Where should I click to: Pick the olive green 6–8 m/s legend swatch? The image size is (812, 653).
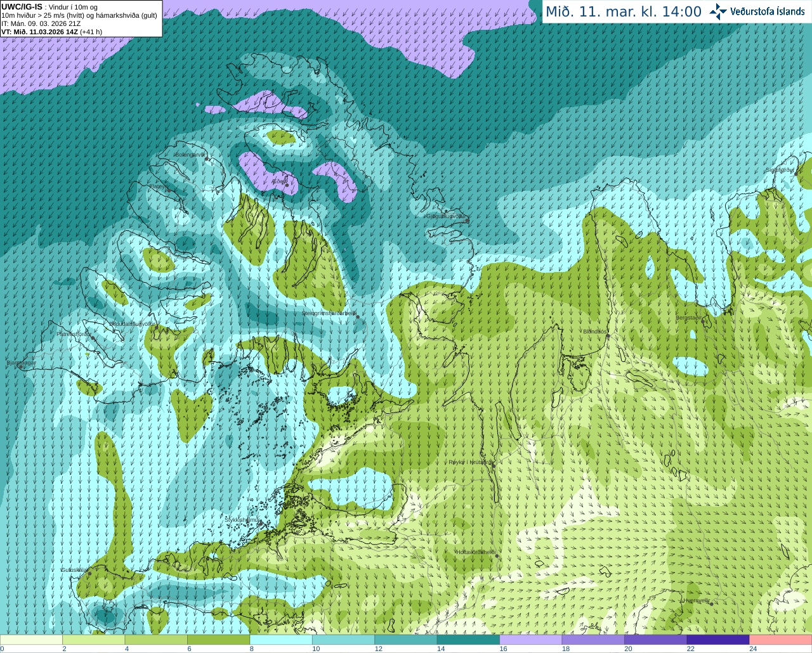pos(219,640)
